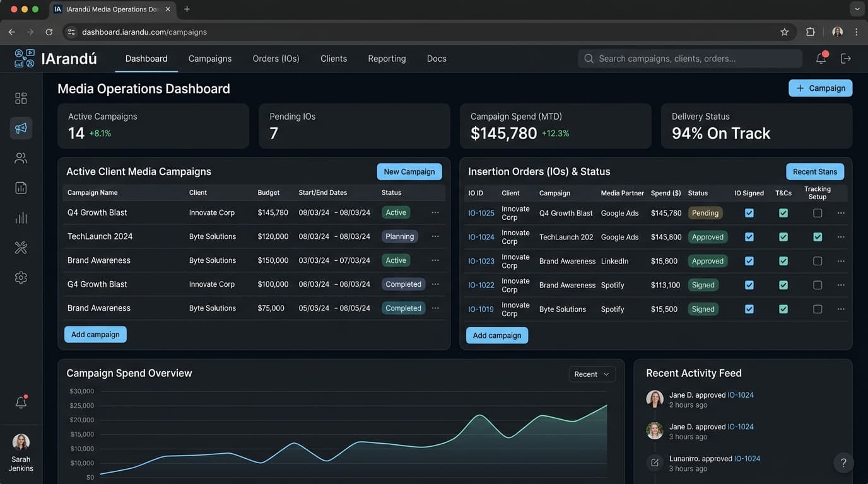The image size is (868, 484).
Task: Open the bar chart analytics sidebar icon
Action: point(21,218)
